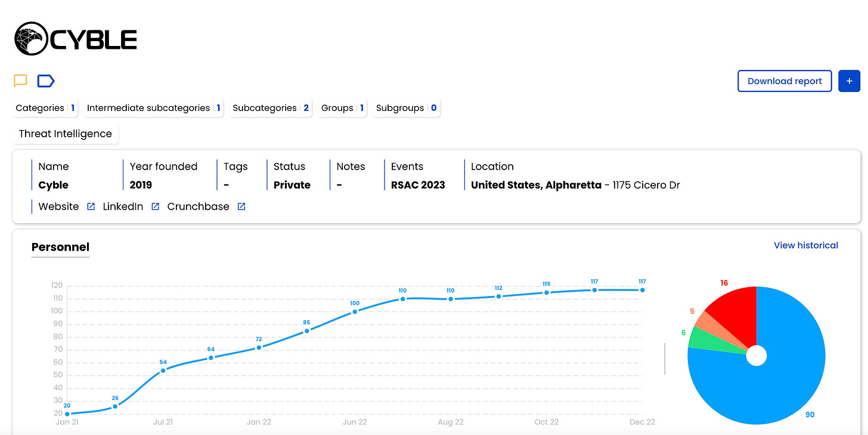The width and height of the screenshot is (868, 435).
Task: Download the company report
Action: click(785, 81)
